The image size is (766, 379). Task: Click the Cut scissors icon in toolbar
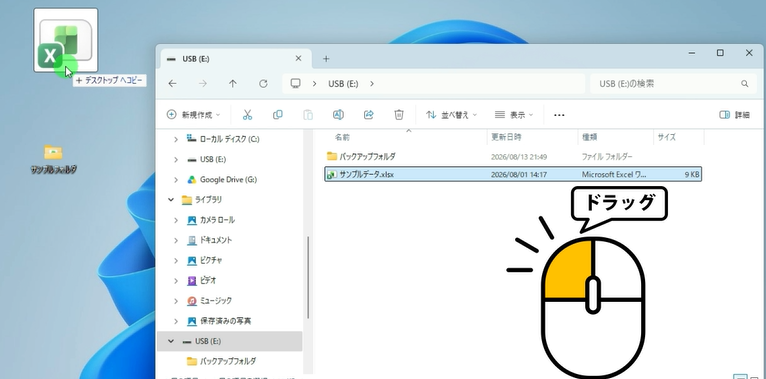247,115
